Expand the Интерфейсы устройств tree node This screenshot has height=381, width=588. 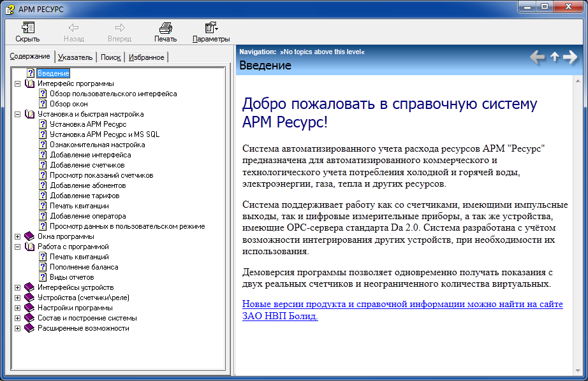[17, 287]
